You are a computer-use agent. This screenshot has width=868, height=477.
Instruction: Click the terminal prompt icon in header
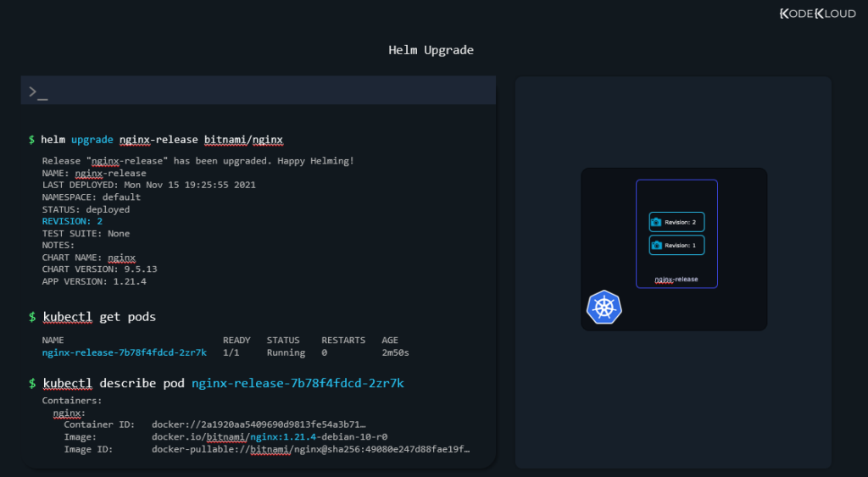coord(38,92)
